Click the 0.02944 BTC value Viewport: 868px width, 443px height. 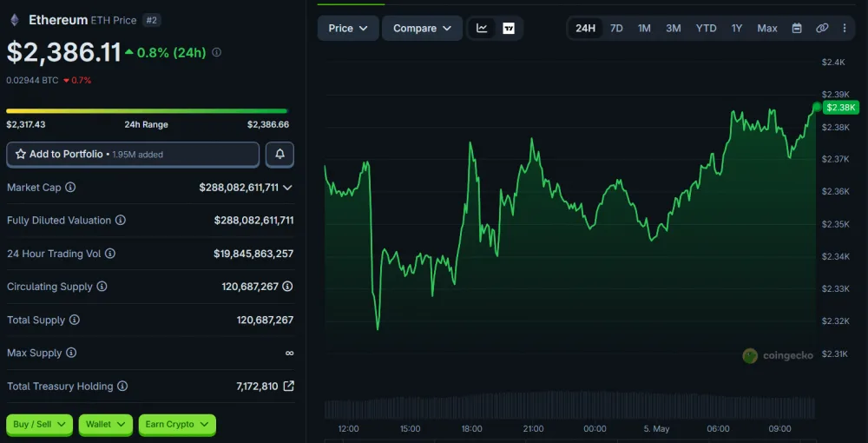32,80
